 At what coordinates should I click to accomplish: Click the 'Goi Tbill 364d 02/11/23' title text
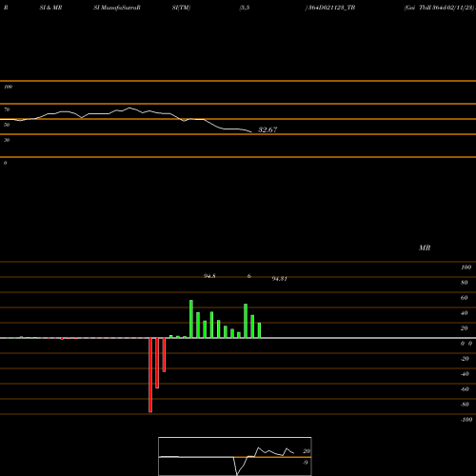coord(439,8)
